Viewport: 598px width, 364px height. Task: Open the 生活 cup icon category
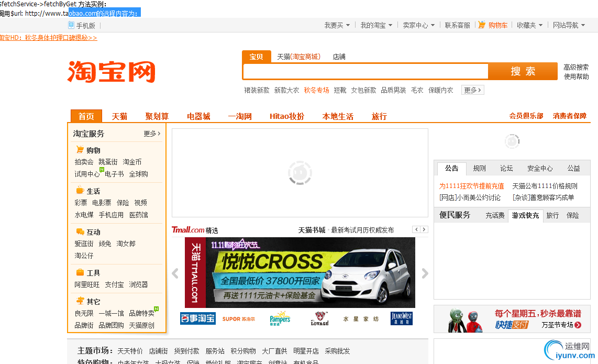(x=80, y=190)
